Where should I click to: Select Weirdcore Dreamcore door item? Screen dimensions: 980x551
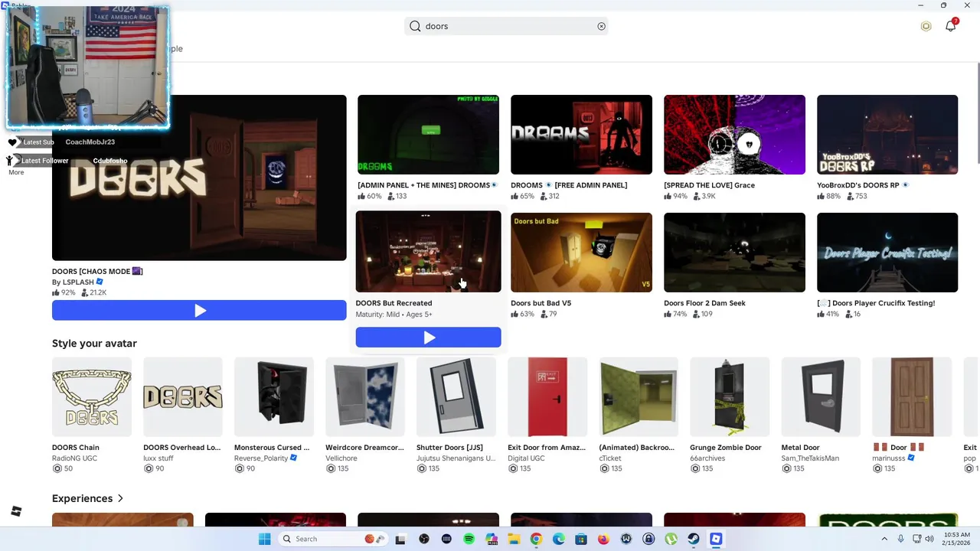coord(365,397)
